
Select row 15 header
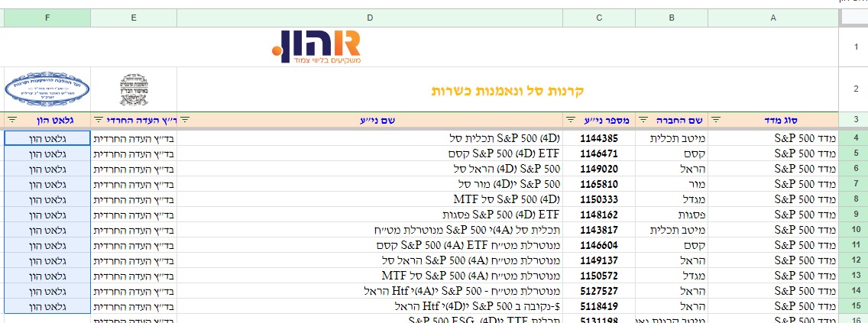[x=853, y=306]
